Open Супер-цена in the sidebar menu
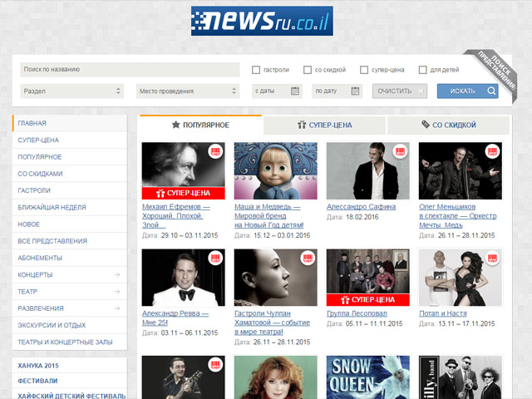The image size is (532, 399). (x=70, y=140)
